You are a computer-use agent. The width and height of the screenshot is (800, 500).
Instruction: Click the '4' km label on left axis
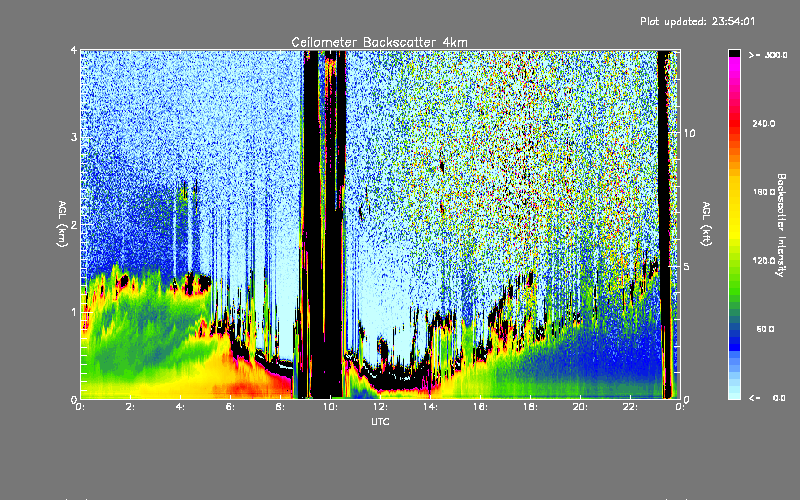click(74, 50)
